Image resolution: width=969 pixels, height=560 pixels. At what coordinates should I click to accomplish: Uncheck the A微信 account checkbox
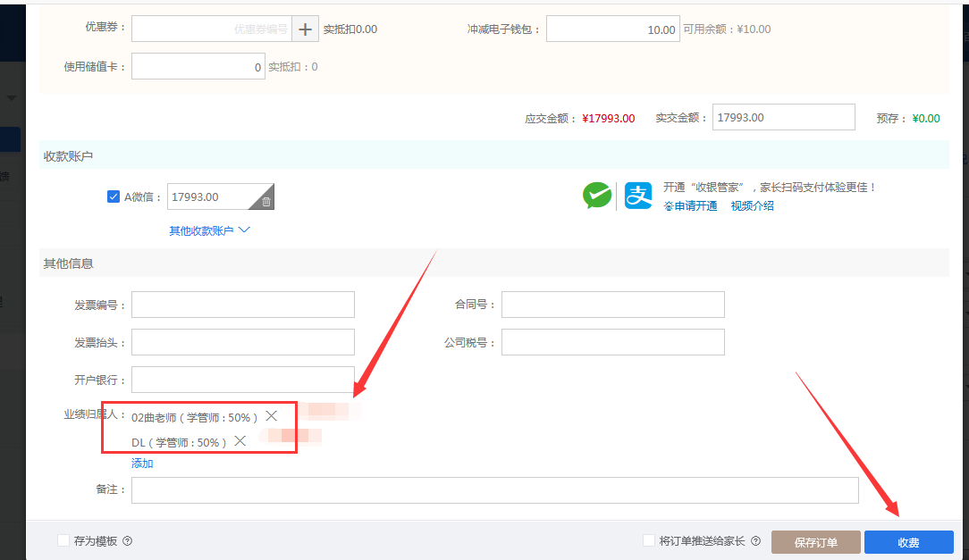pos(114,196)
